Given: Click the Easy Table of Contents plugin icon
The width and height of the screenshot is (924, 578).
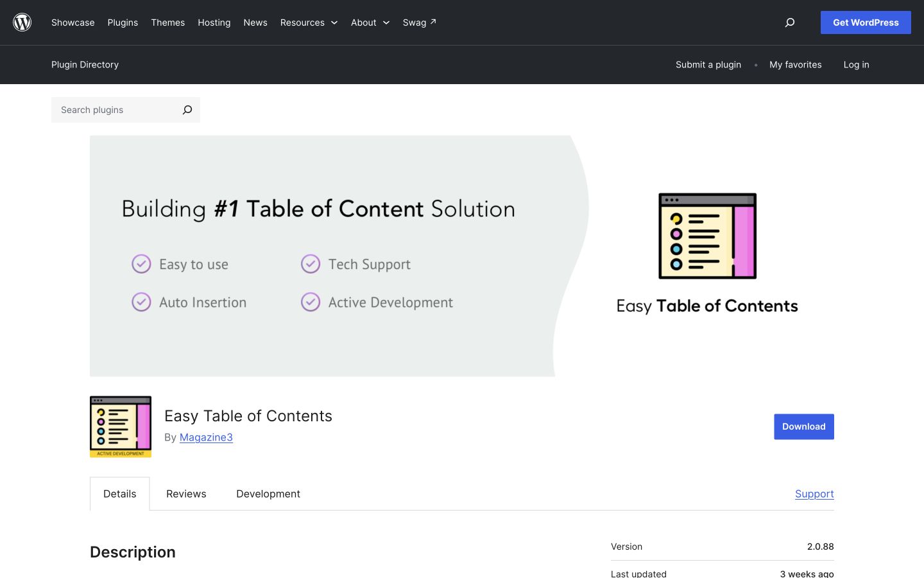Looking at the screenshot, I should coord(121,426).
